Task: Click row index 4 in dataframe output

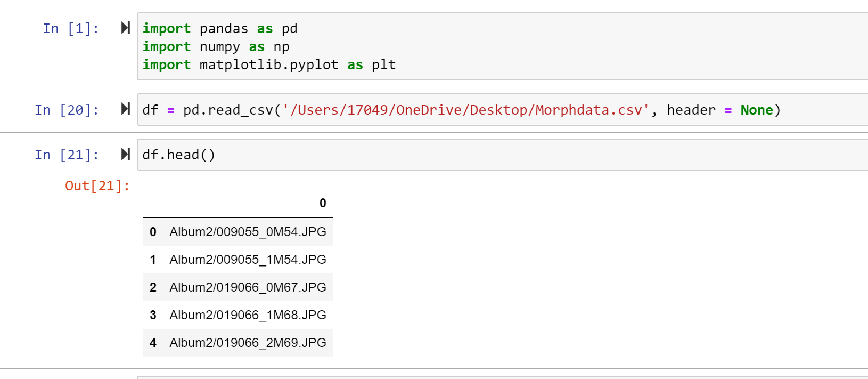Action: [153, 343]
